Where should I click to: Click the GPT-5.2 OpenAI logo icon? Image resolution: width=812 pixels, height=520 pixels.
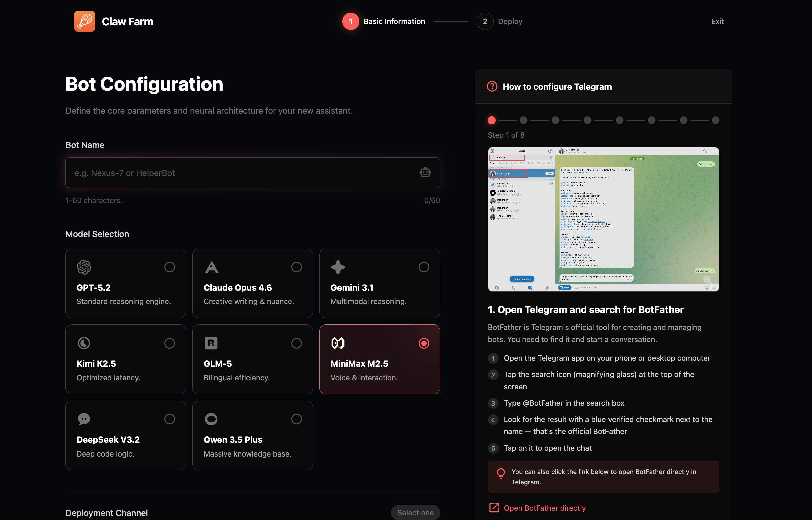pos(84,267)
